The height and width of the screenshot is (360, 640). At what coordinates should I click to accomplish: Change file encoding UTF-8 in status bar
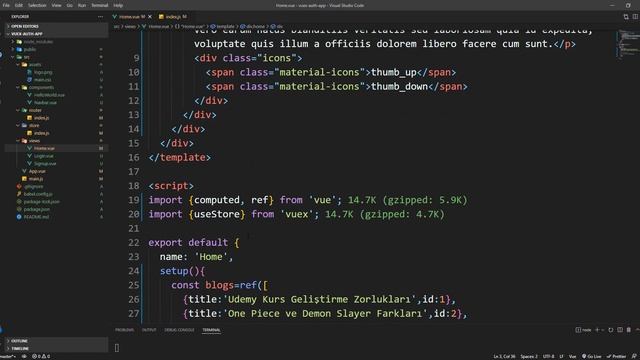(x=549, y=356)
